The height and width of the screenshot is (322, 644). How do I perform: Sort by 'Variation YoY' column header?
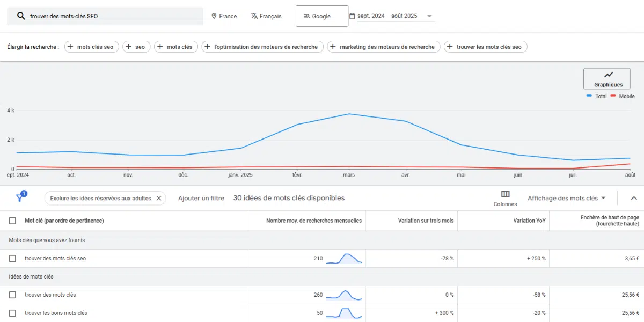(x=529, y=221)
